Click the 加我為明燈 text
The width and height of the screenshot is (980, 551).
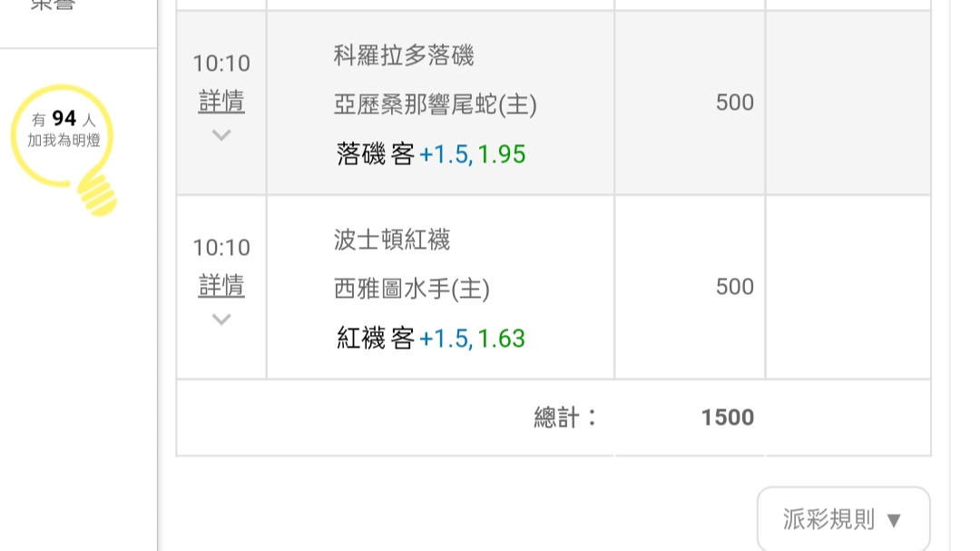coord(64,140)
